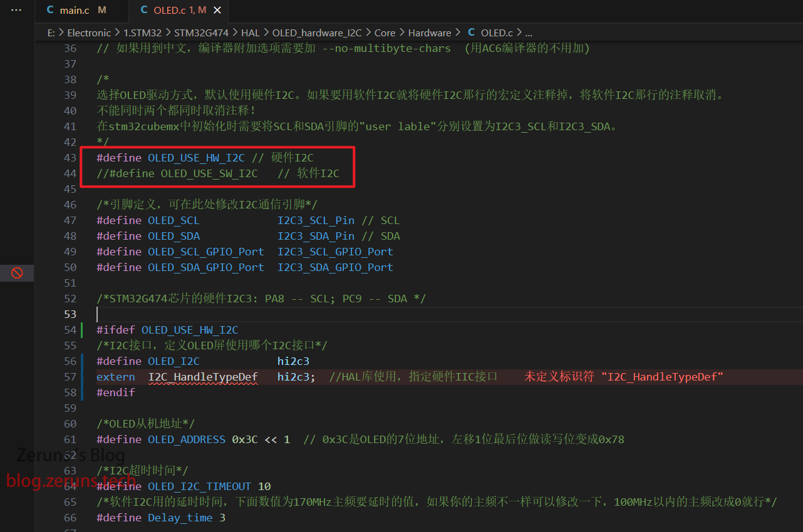Click the OLED_hardware_I2C breadcrumb segment
The image size is (803, 532).
click(x=316, y=33)
